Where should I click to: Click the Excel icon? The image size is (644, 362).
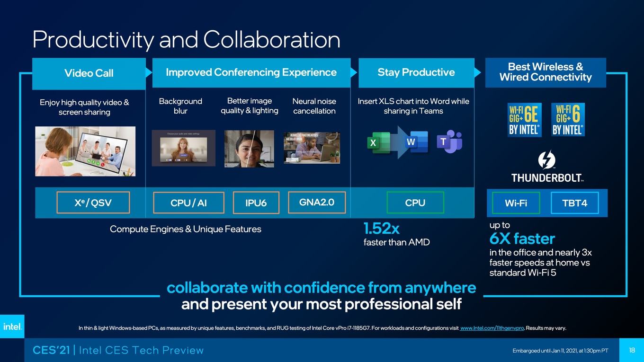[378, 142]
